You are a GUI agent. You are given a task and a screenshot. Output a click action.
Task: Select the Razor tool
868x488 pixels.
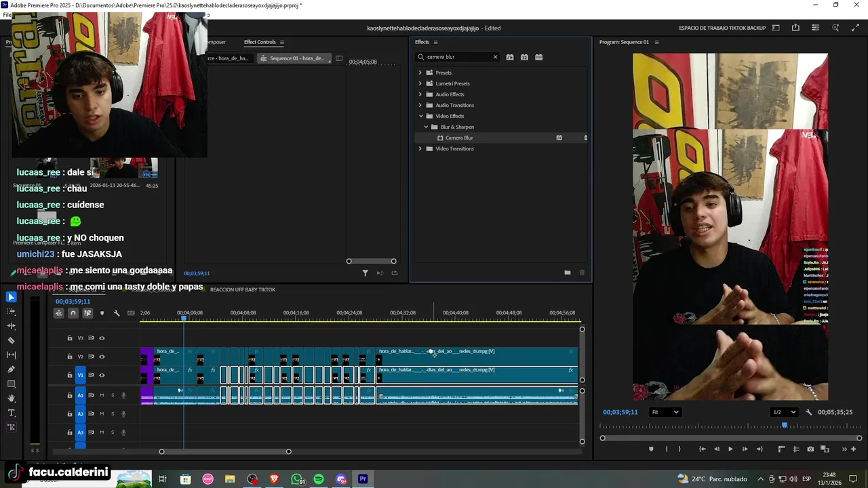point(11,341)
